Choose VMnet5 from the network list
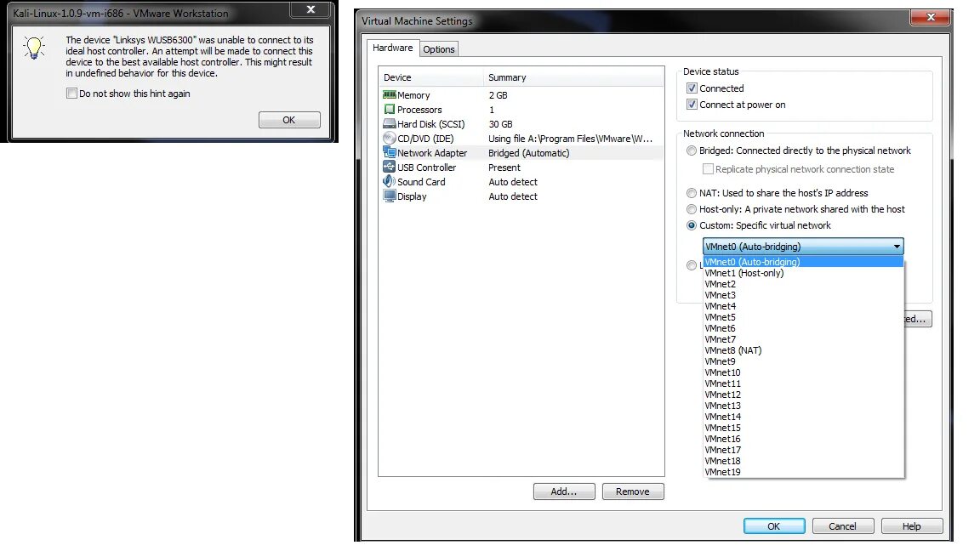This screenshot has height=551, width=980. click(803, 317)
